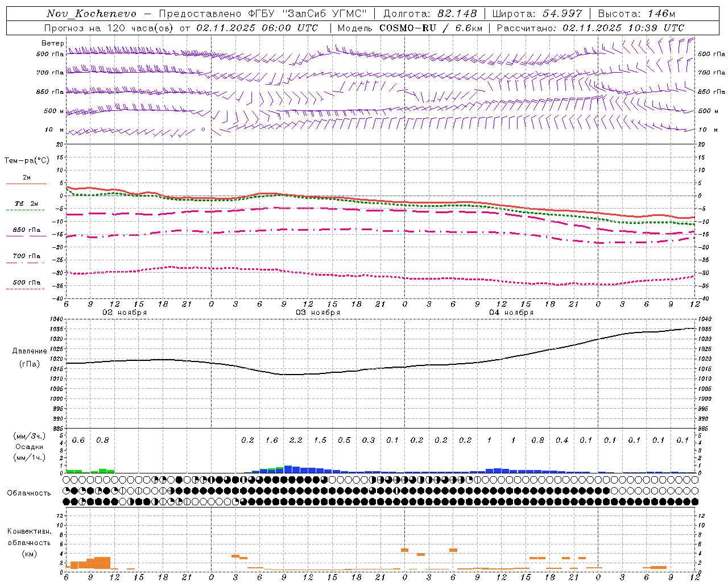This screenshot has height=582, width=728.
Task: Click the 02 ноября date label
Action: pyautogui.click(x=125, y=313)
